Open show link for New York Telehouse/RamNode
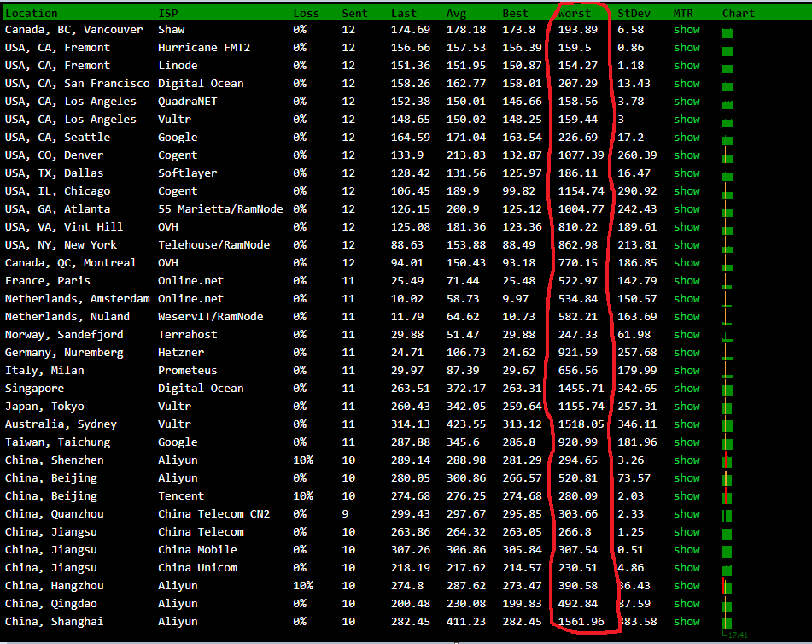This screenshot has height=644, width=812. (686, 245)
